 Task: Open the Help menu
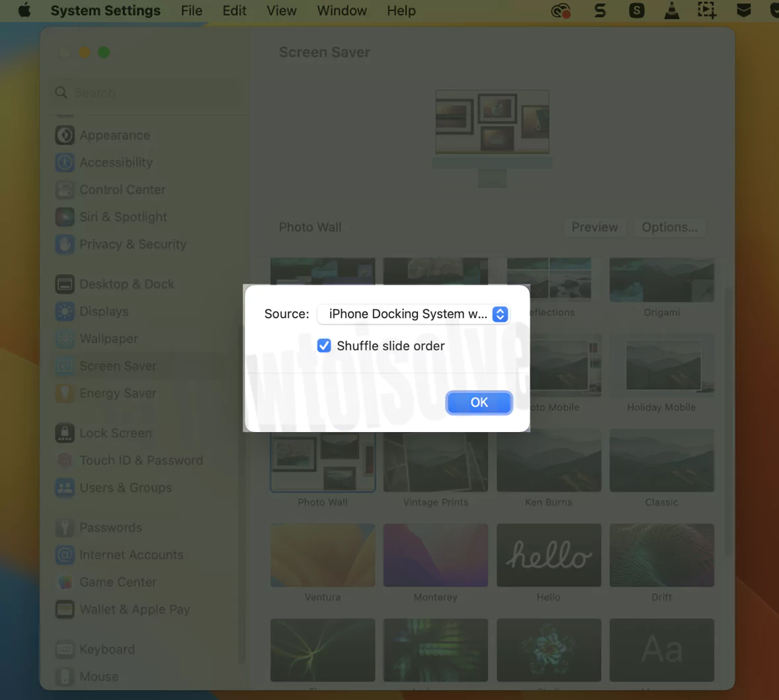click(x=401, y=11)
